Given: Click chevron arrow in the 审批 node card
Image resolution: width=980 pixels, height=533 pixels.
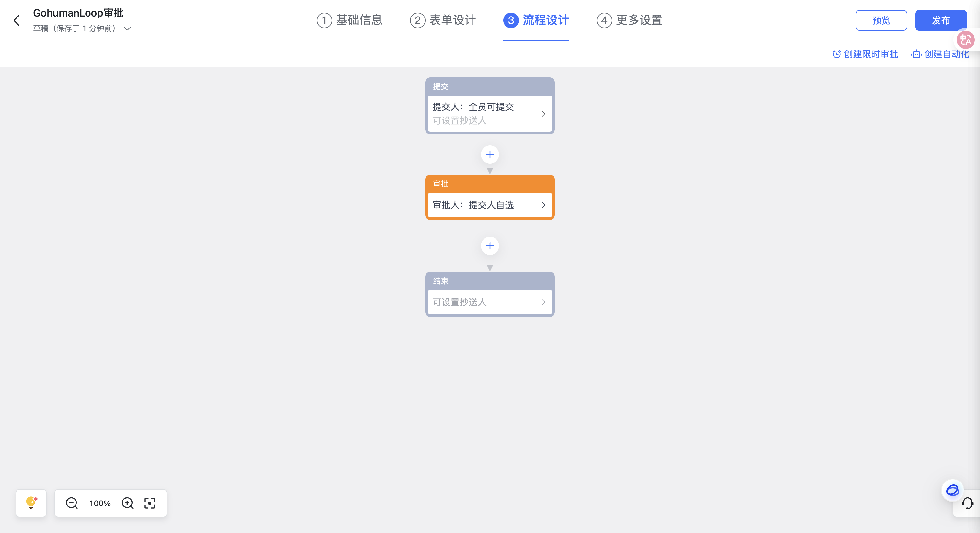Looking at the screenshot, I should [x=543, y=205].
